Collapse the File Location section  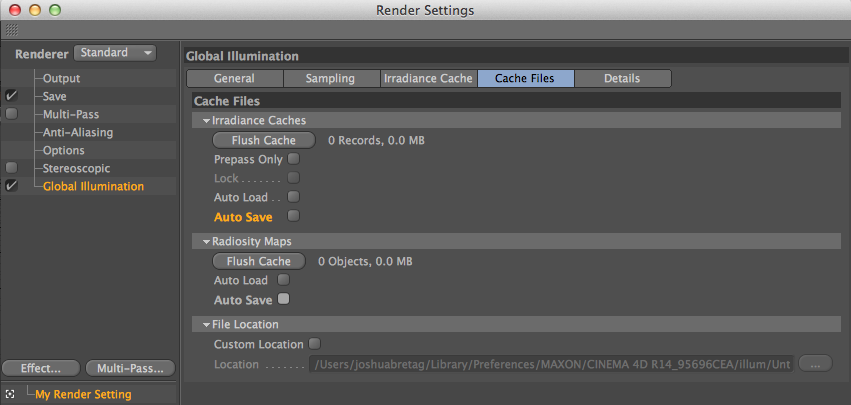coord(206,325)
